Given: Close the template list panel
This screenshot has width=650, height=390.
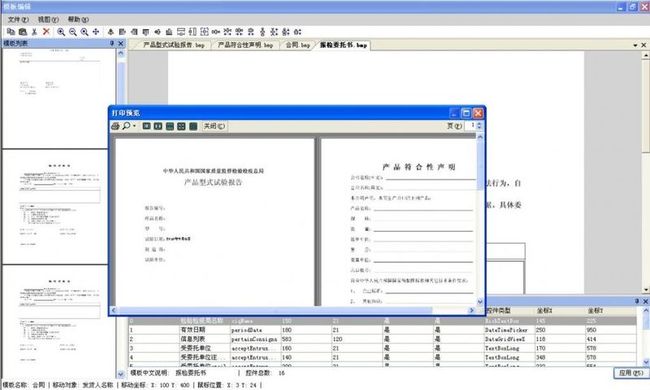Looking at the screenshot, I should click(x=121, y=43).
